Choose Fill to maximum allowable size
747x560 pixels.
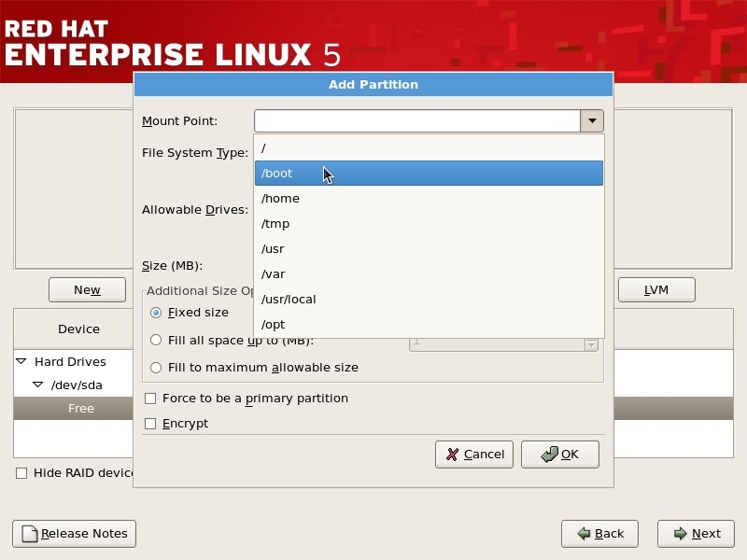pyautogui.click(x=156, y=368)
